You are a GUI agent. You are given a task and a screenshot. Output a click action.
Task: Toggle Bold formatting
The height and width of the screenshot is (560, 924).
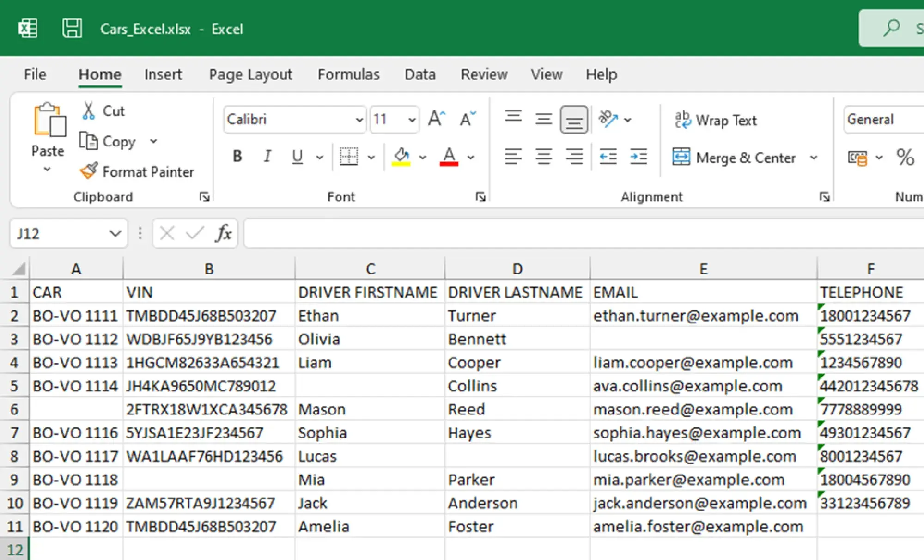pos(237,157)
